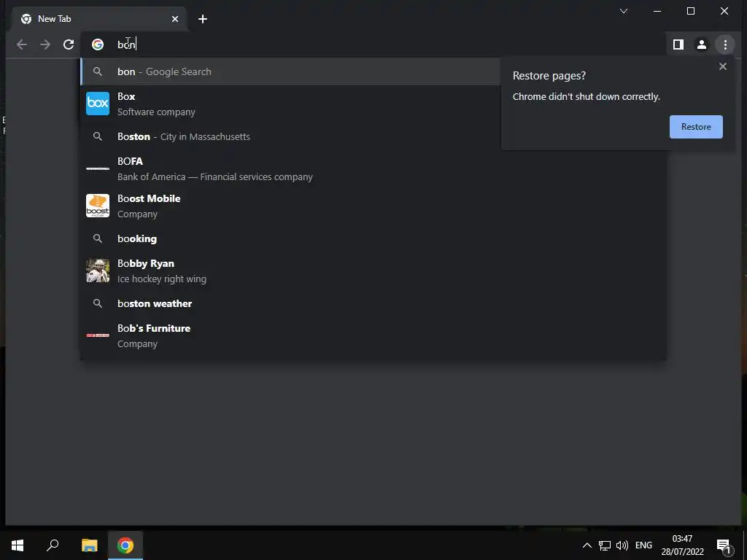Click the Bank of America logo thumbnail
747x560 pixels.
click(x=98, y=168)
